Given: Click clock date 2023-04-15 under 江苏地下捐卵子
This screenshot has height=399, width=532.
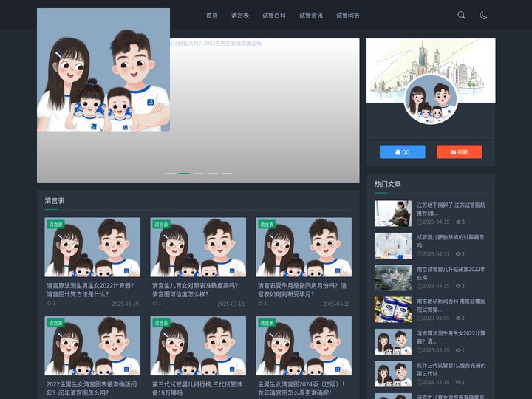Looking at the screenshot, I should coord(433,222).
